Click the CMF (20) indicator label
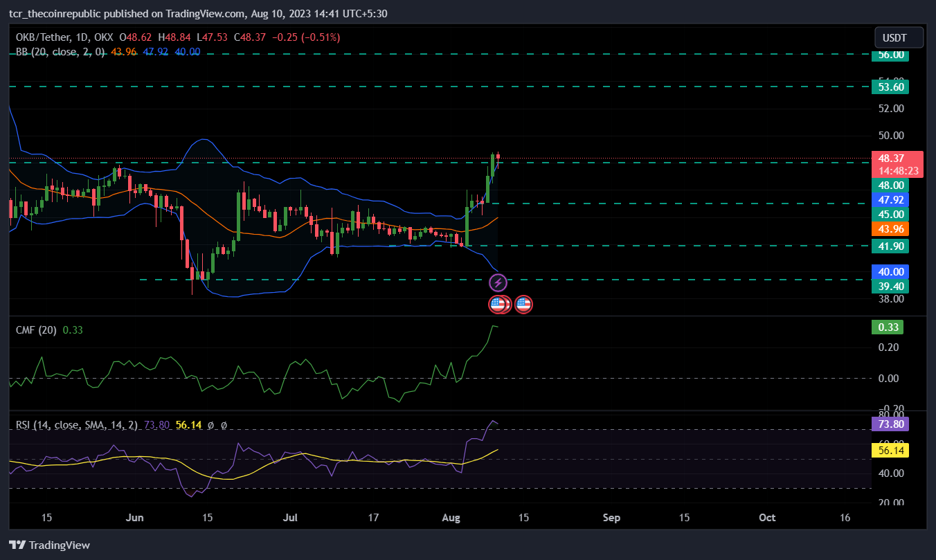936x560 pixels. [x=37, y=330]
